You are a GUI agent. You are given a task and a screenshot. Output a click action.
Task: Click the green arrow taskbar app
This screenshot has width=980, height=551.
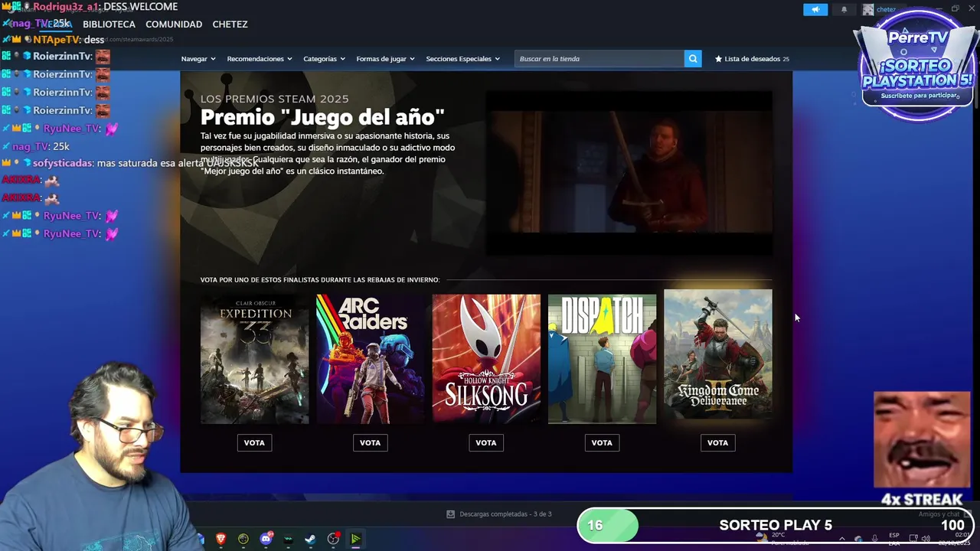click(355, 539)
